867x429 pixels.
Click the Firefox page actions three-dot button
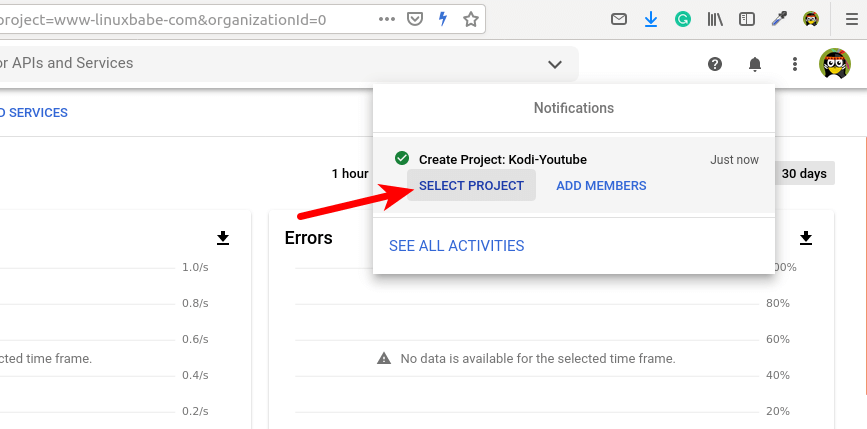(x=387, y=18)
